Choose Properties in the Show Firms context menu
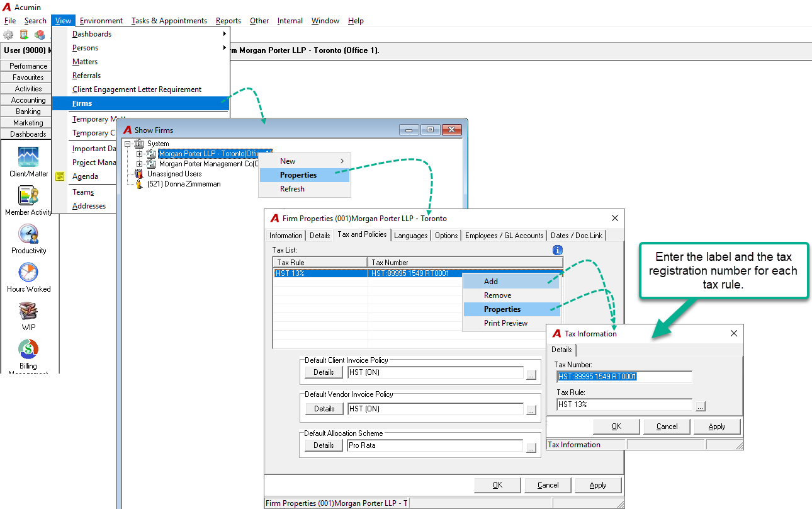812x509 pixels. click(305, 175)
